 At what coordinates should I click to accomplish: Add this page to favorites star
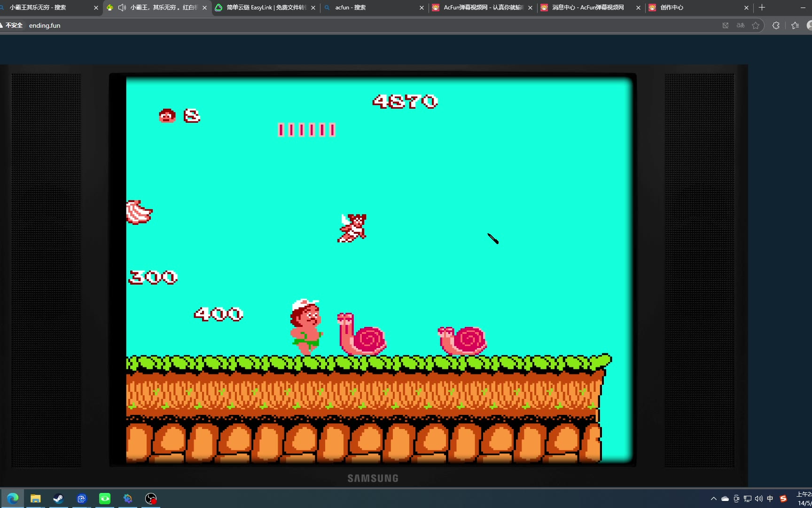(756, 25)
